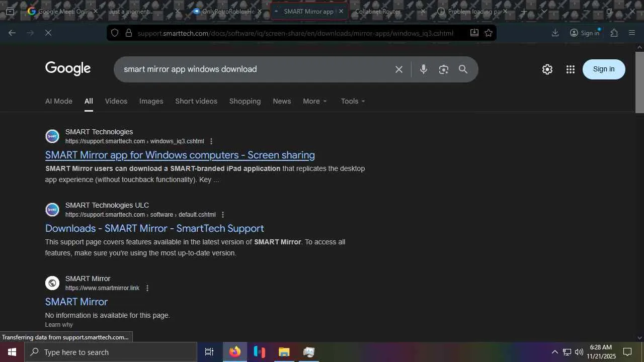This screenshot has height=362, width=644.
Task: Close the Collabnet Router tab
Action: click(423, 11)
